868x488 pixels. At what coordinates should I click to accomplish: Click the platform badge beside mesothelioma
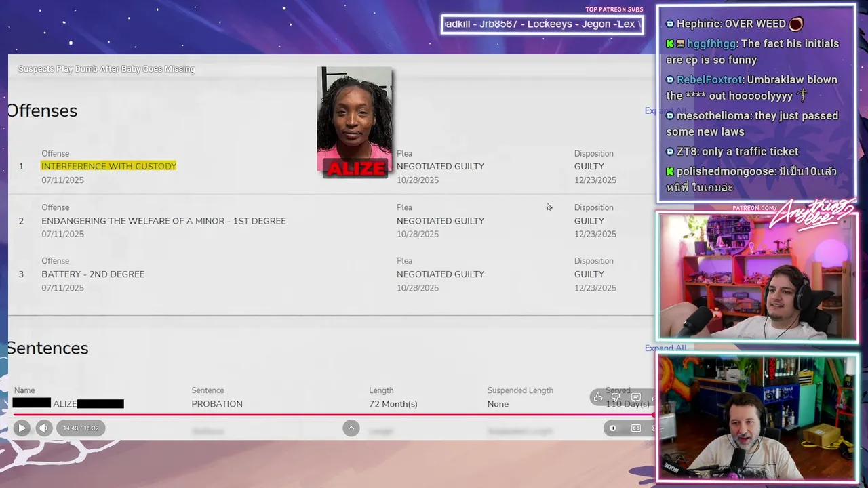[670, 116]
